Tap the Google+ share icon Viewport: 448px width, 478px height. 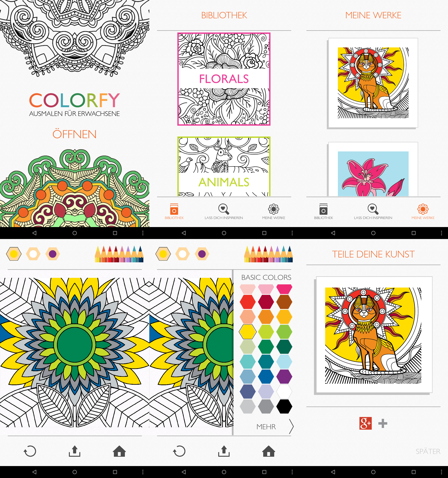[365, 423]
